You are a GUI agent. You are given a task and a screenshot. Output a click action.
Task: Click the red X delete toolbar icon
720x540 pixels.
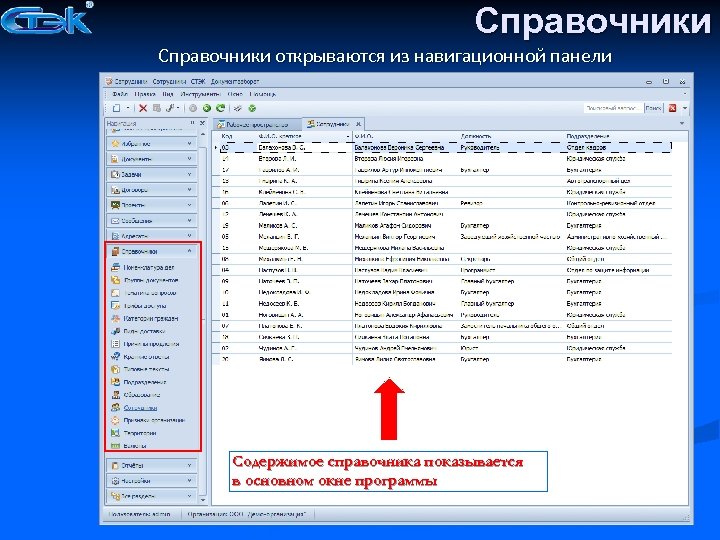click(143, 108)
